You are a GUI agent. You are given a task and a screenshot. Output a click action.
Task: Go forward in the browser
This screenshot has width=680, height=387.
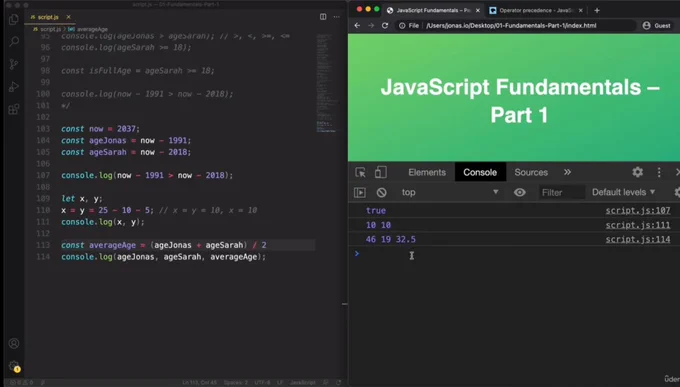pos(371,26)
